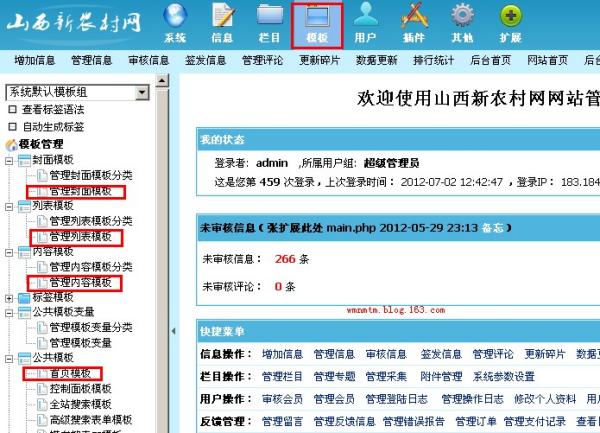Collapse the 封面模板 tree node

tap(9, 161)
